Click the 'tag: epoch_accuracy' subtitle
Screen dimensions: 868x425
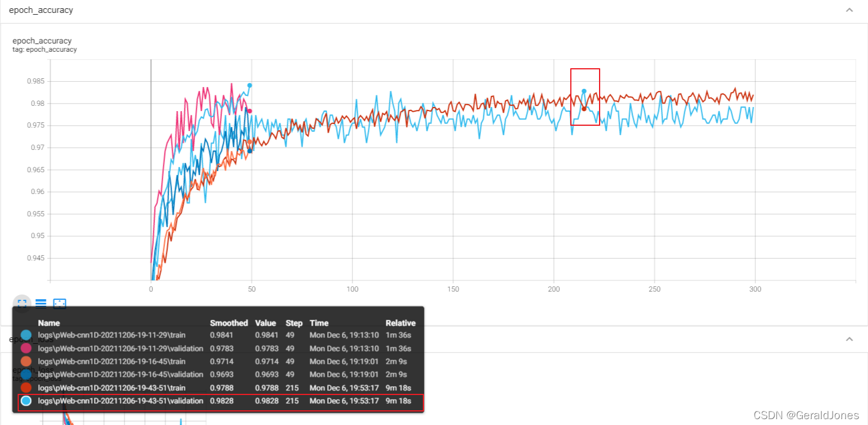click(x=45, y=49)
